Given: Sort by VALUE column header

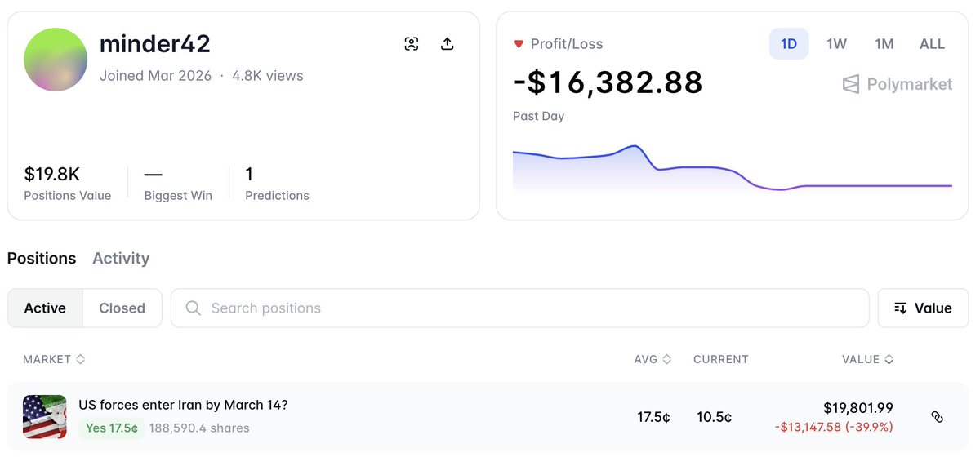Looking at the screenshot, I should [867, 359].
